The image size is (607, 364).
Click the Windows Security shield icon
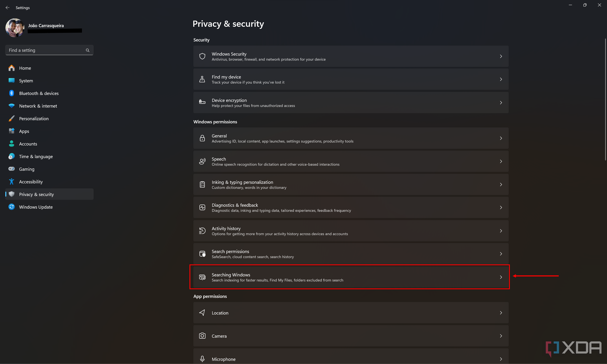(202, 56)
